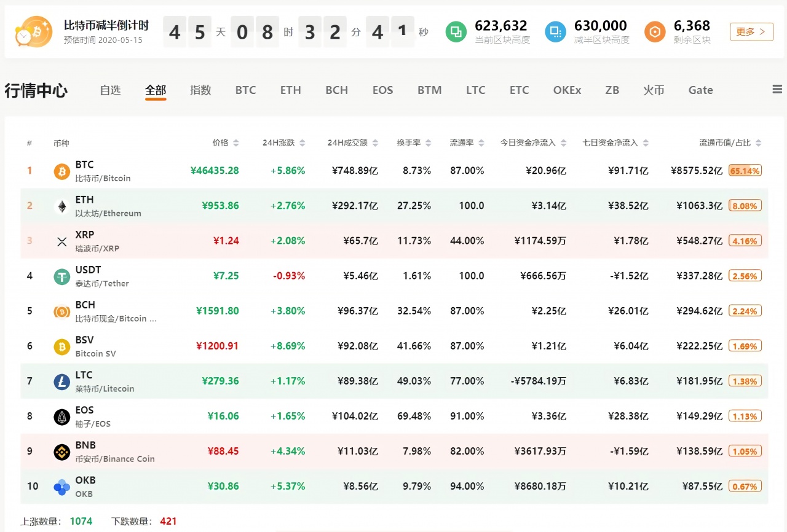787x532 pixels.
Task: Sort by 24H成交额 column arrows
Action: tap(374, 143)
